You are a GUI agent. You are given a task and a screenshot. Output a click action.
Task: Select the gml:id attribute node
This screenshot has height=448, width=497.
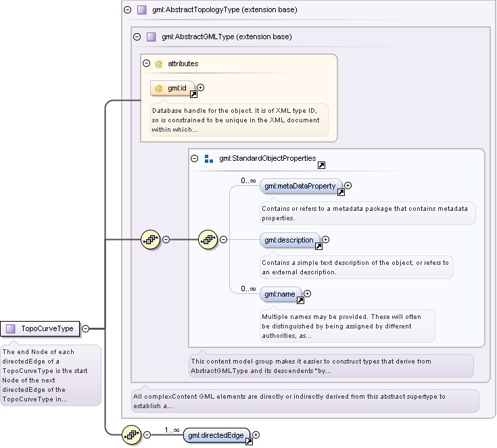(x=172, y=88)
